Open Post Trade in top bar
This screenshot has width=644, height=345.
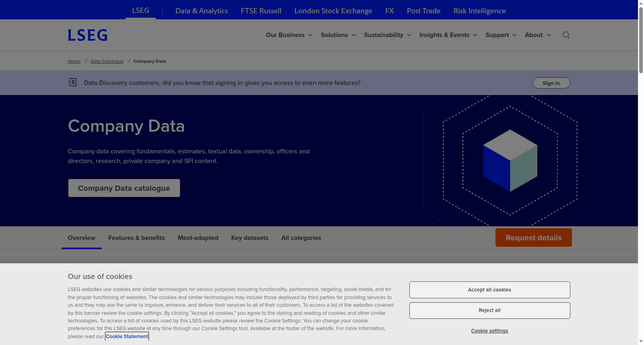[423, 11]
